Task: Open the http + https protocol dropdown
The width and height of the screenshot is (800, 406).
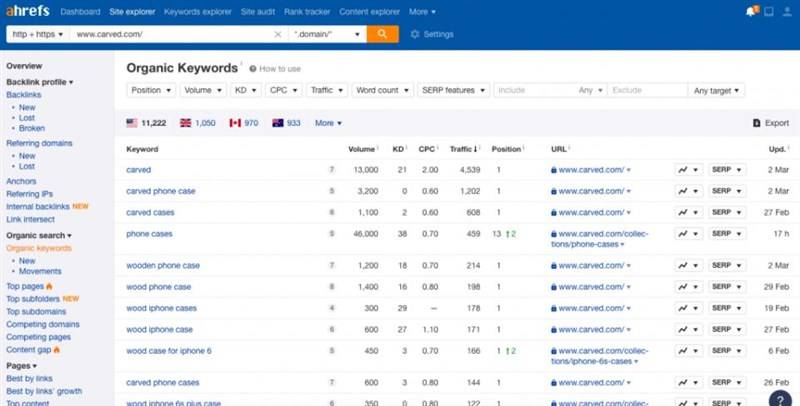Action: (x=38, y=34)
